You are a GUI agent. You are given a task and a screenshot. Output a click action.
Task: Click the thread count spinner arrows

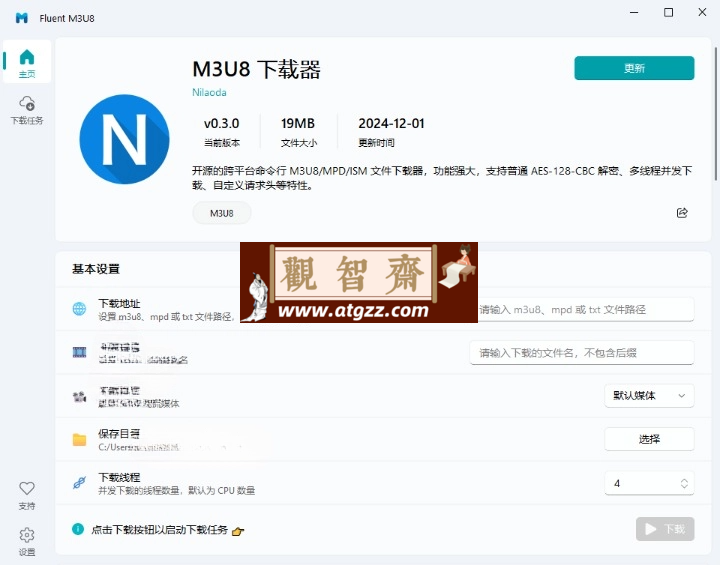pos(684,483)
